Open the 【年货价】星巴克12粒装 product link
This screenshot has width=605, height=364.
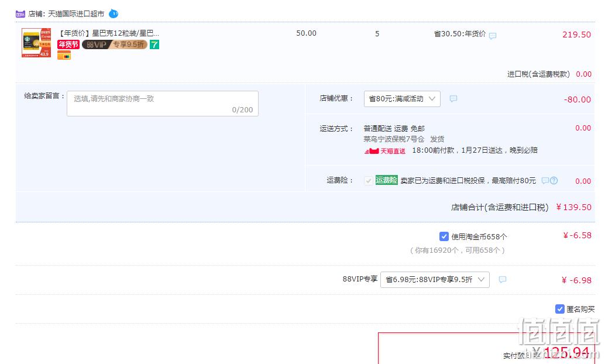[x=108, y=33]
